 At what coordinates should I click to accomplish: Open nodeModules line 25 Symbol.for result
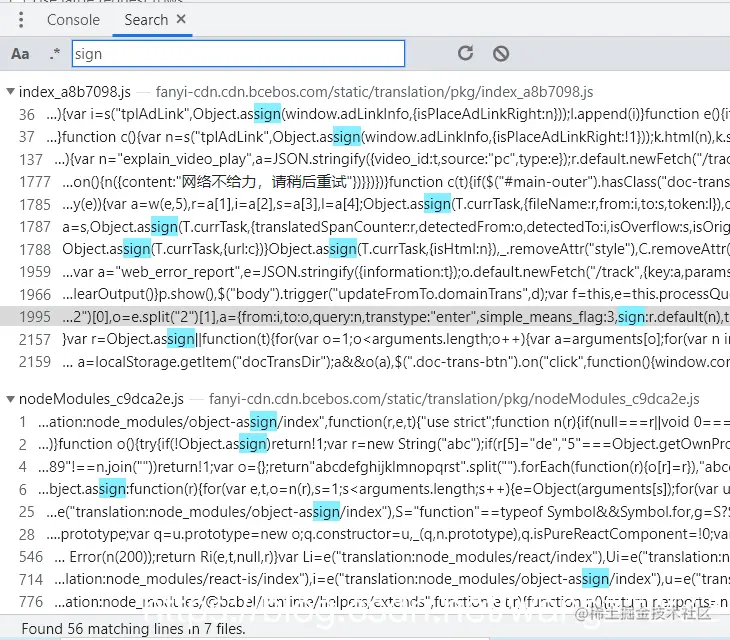click(x=365, y=512)
